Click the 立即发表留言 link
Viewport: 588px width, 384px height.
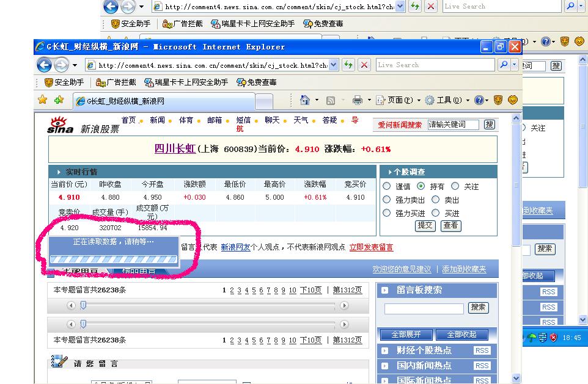371,247
